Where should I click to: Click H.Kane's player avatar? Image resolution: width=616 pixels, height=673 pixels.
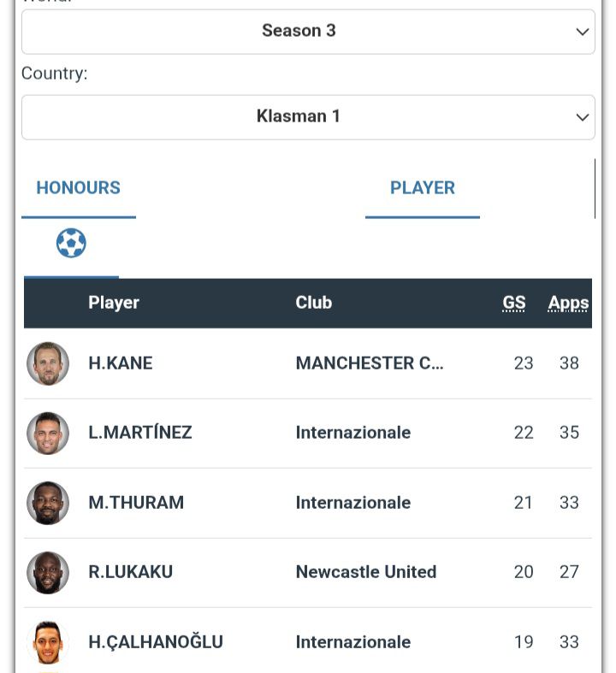[48, 363]
